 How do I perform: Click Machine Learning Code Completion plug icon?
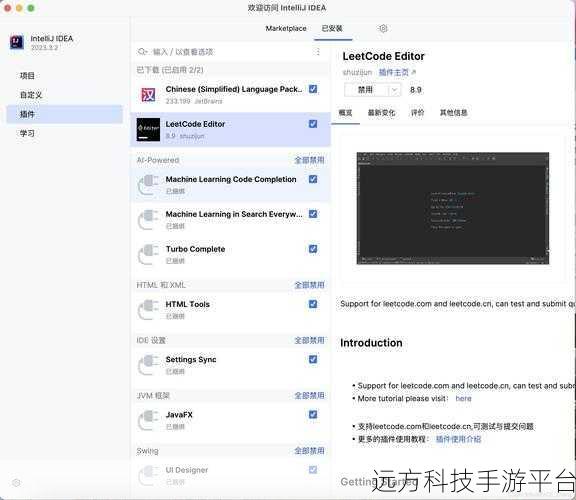tap(148, 184)
